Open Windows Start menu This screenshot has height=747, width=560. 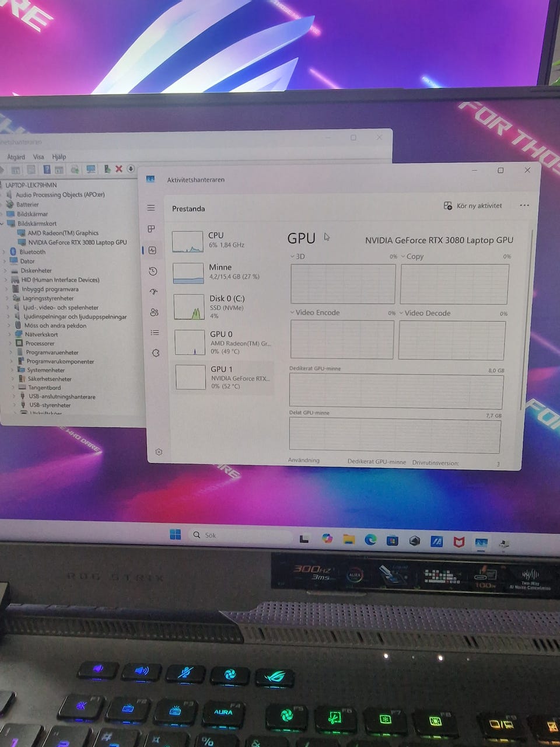pos(175,535)
